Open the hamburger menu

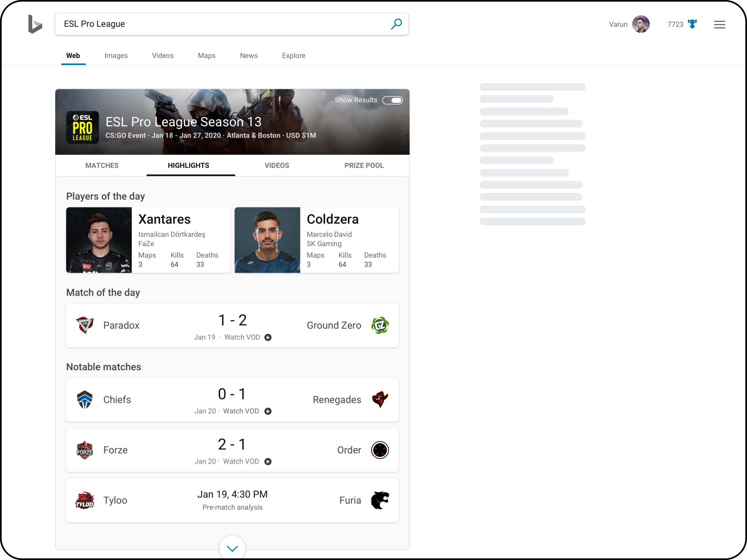point(719,24)
